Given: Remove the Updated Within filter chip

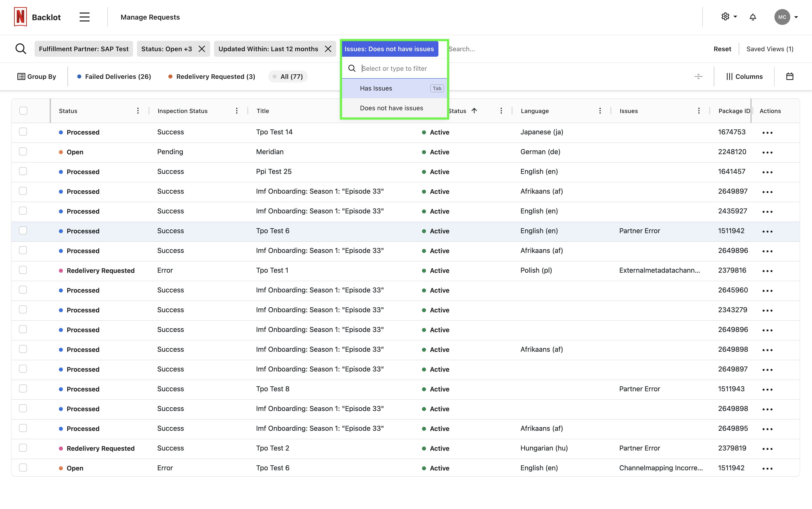Looking at the screenshot, I should 328,49.
